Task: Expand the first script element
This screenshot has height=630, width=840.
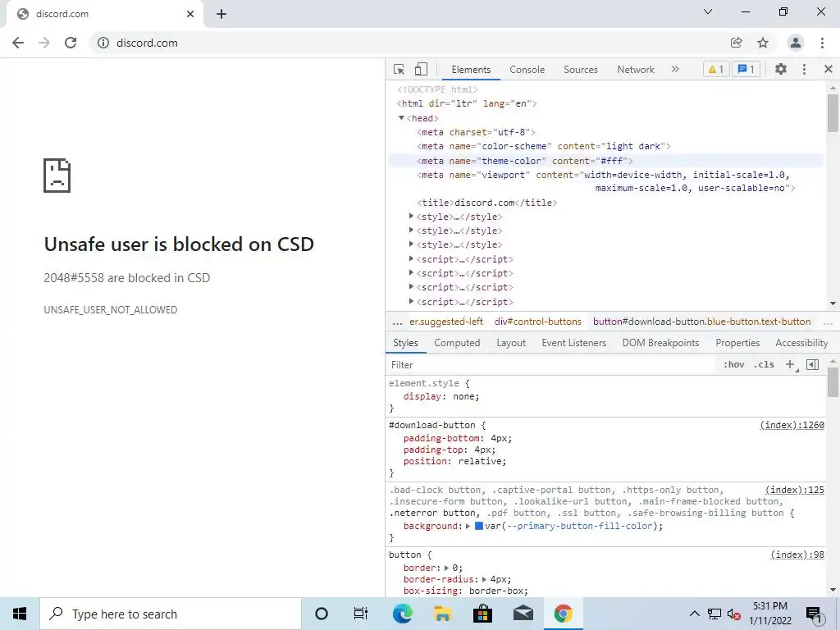Action: pyautogui.click(x=412, y=258)
